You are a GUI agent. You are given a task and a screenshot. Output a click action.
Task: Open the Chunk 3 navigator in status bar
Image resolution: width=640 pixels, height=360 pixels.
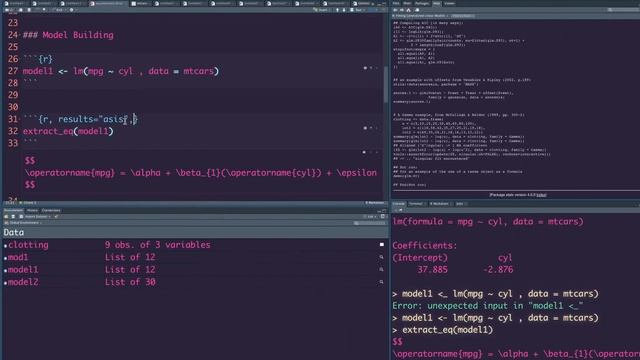tap(29, 203)
